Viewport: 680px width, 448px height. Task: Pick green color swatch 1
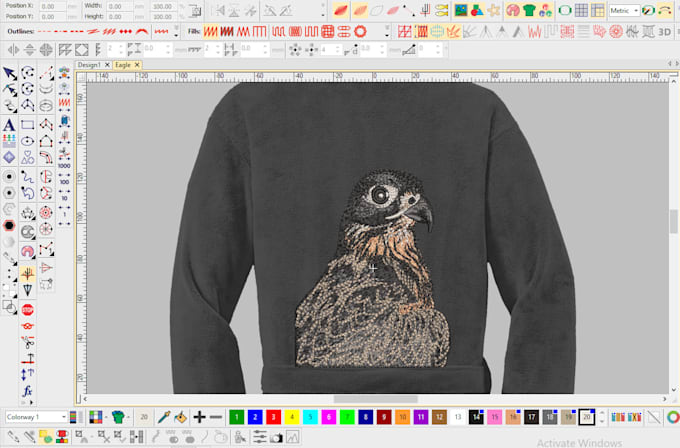tap(236, 417)
